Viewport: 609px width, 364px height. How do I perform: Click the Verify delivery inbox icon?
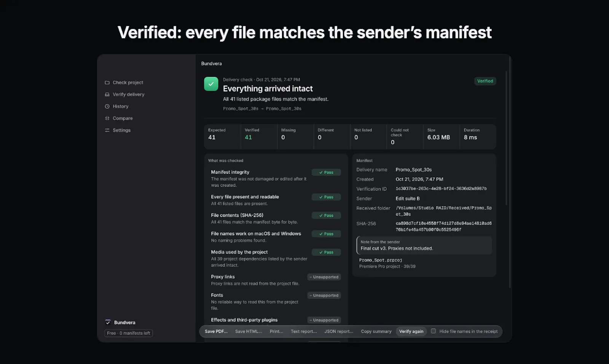107,94
